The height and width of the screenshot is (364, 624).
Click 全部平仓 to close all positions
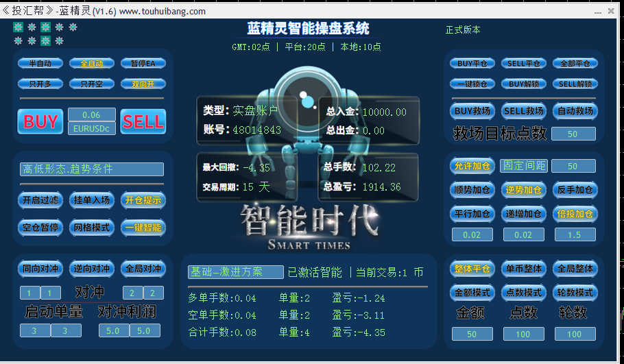[575, 63]
